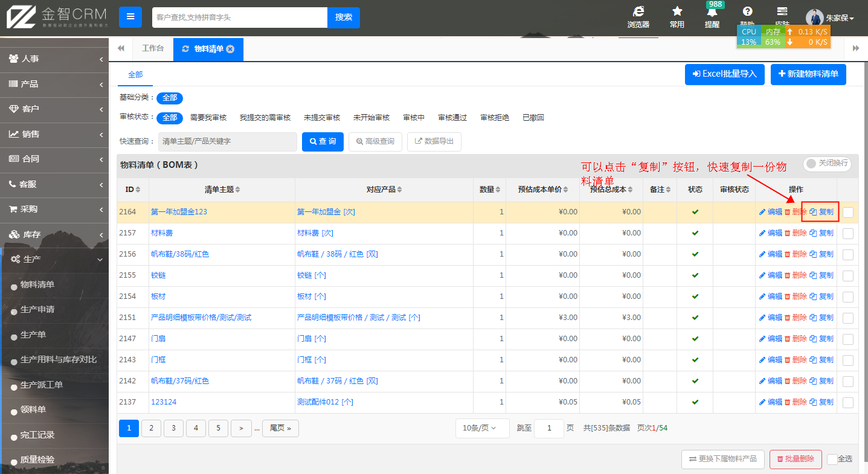This screenshot has width=868, height=474.
Task: Click the Excel批量导入 button
Action: click(724, 74)
